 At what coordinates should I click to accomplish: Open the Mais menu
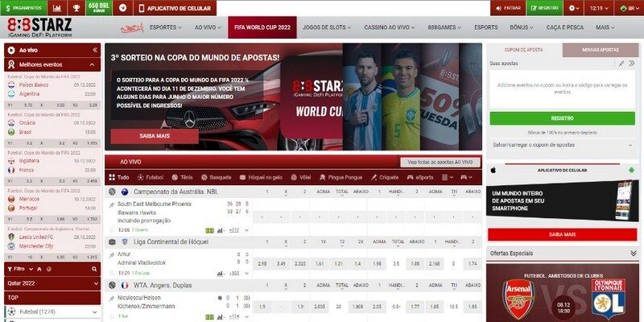605,27
